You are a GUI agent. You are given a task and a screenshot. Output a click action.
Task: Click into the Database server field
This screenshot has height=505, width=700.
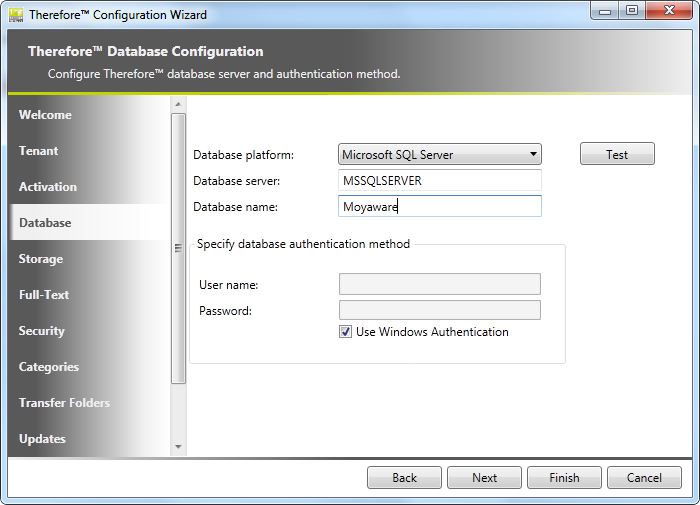440,181
